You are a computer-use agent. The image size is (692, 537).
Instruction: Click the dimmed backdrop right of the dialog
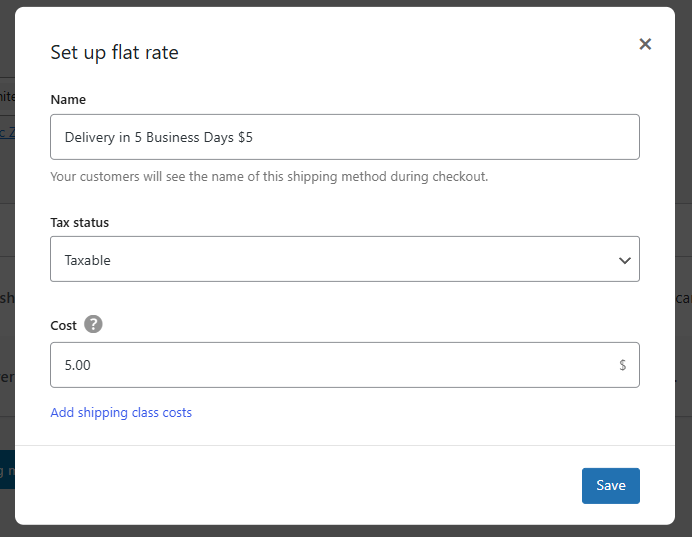point(683,200)
